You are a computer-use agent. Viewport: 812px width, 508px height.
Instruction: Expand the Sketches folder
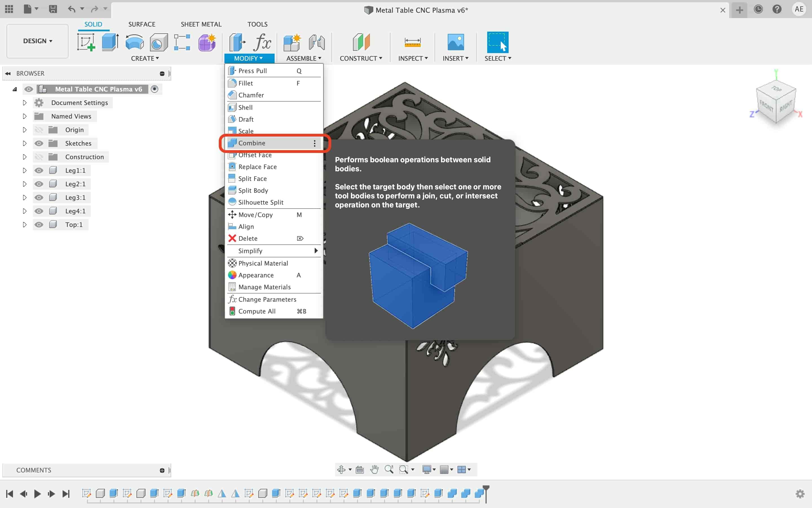[x=25, y=143]
